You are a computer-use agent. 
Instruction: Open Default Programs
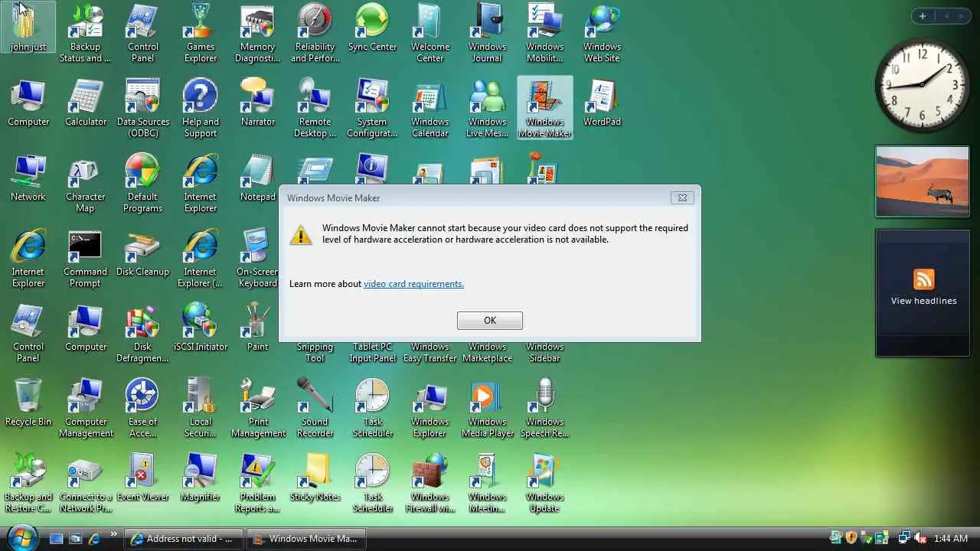[142, 183]
